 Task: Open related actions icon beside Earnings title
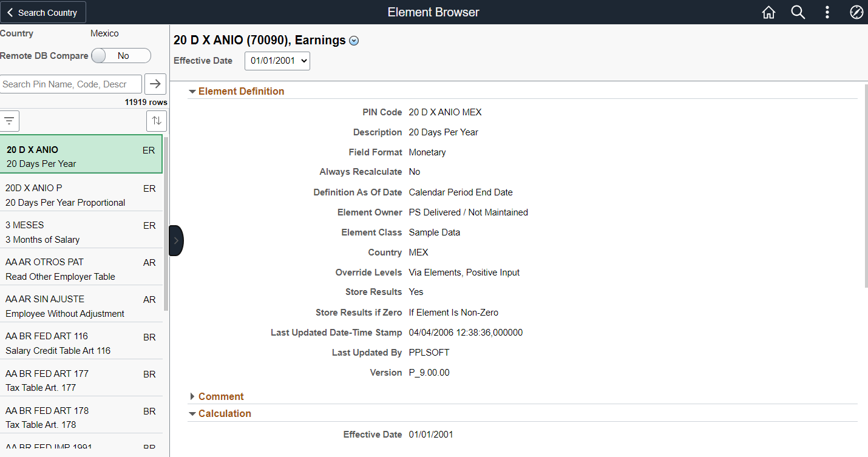[354, 41]
